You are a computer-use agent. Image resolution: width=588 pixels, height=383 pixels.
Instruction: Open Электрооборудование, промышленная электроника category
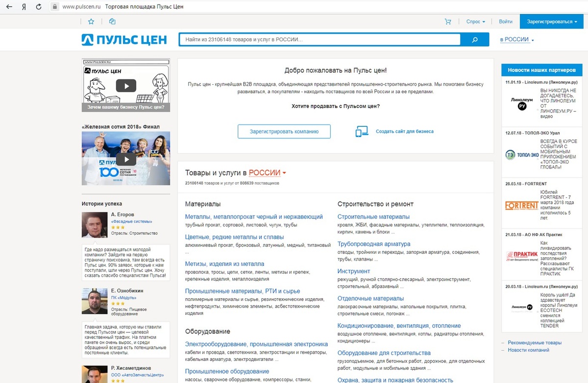coord(256,344)
